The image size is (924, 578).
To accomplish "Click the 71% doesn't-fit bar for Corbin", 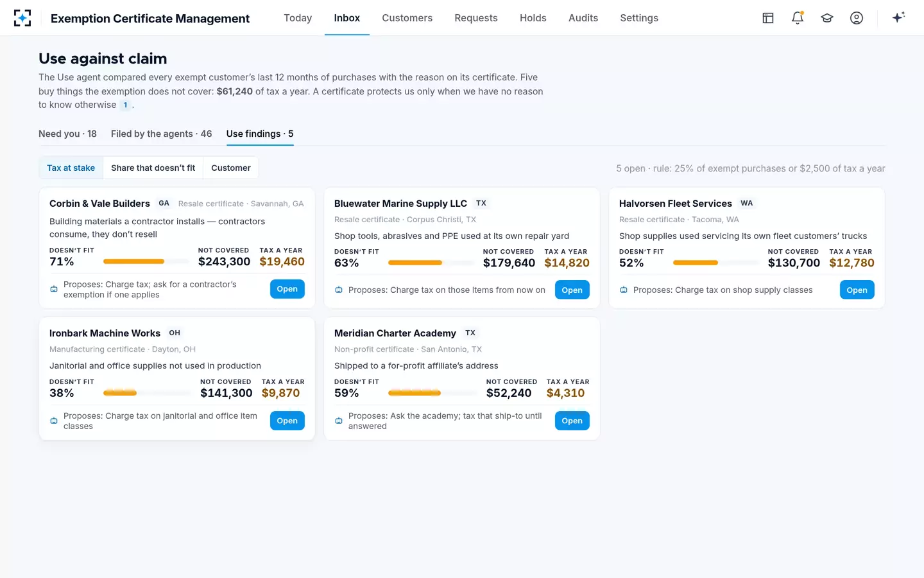I will 146,261.
